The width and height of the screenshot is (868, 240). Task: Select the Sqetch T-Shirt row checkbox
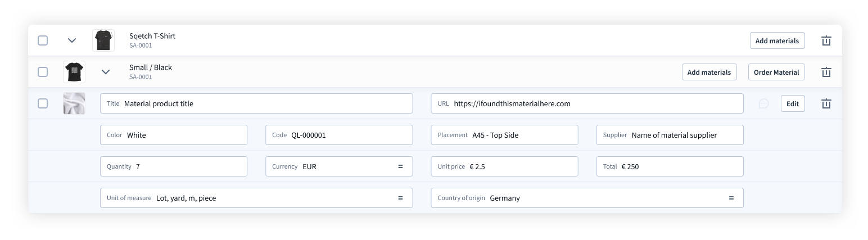pyautogui.click(x=43, y=40)
